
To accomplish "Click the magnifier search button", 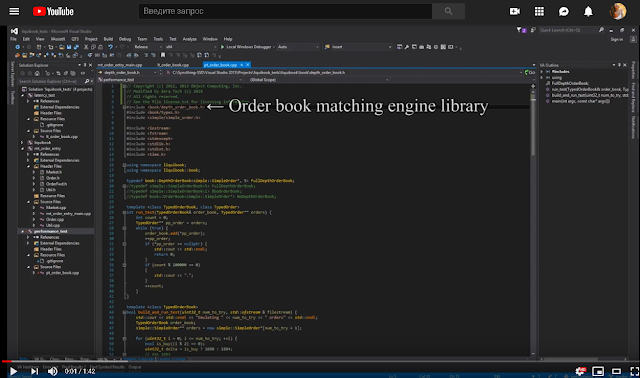I will 449,11.
